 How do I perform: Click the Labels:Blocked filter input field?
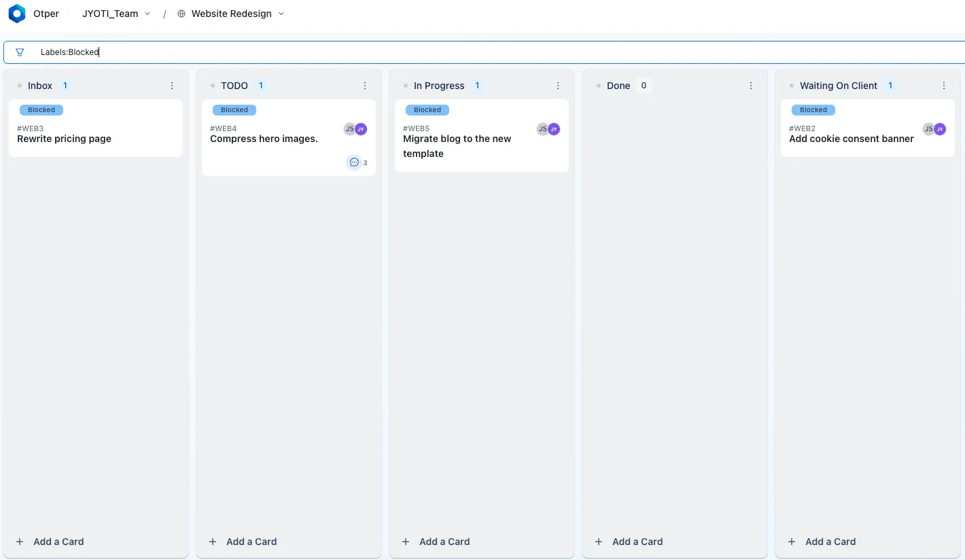484,52
